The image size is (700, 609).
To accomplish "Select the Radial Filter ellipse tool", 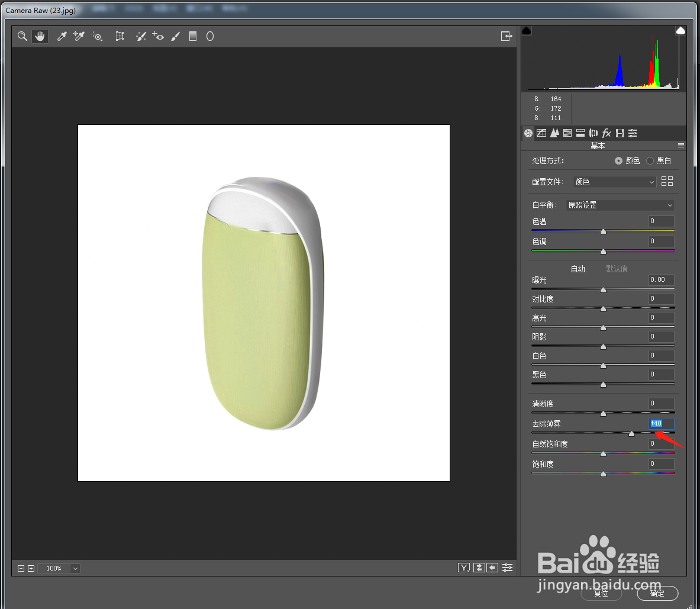I will pos(210,36).
